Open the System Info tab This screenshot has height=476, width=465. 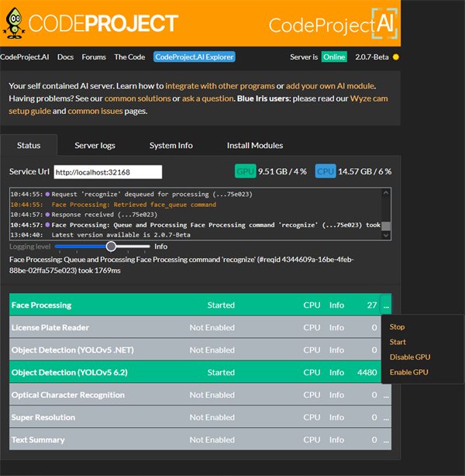(170, 146)
